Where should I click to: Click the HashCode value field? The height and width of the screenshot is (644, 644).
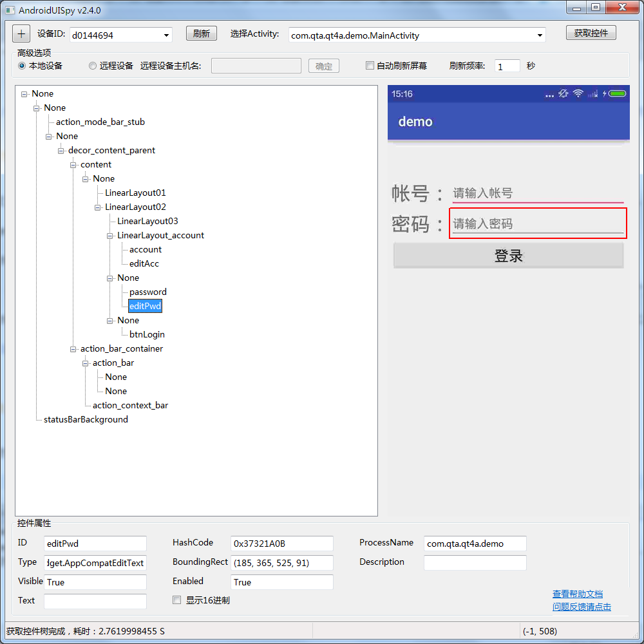coord(282,544)
